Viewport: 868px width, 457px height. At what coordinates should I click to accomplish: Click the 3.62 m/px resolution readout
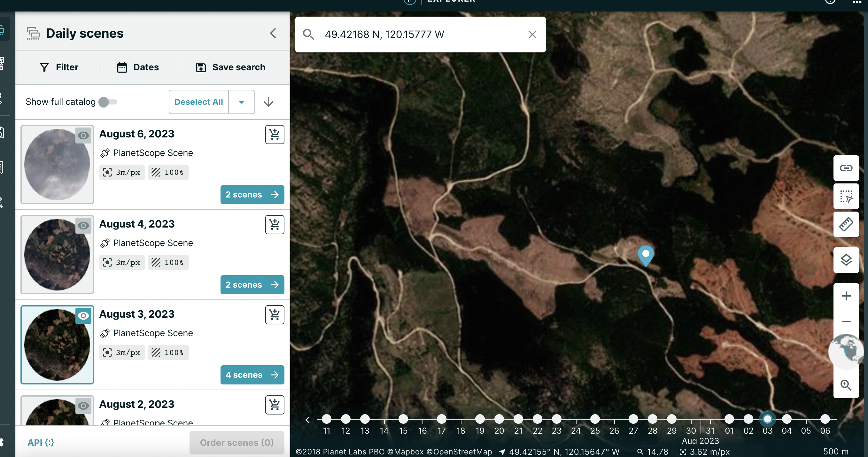[x=705, y=452]
